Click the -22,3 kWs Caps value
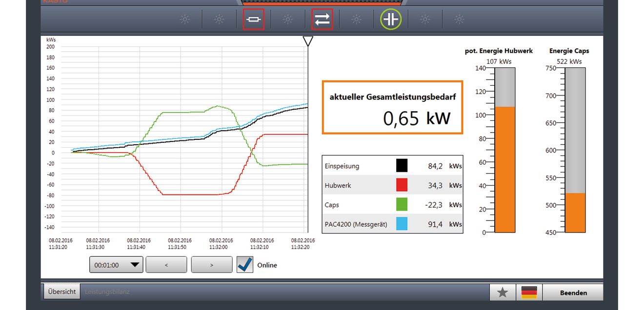The width and height of the screenshot is (644, 310). [x=443, y=205]
